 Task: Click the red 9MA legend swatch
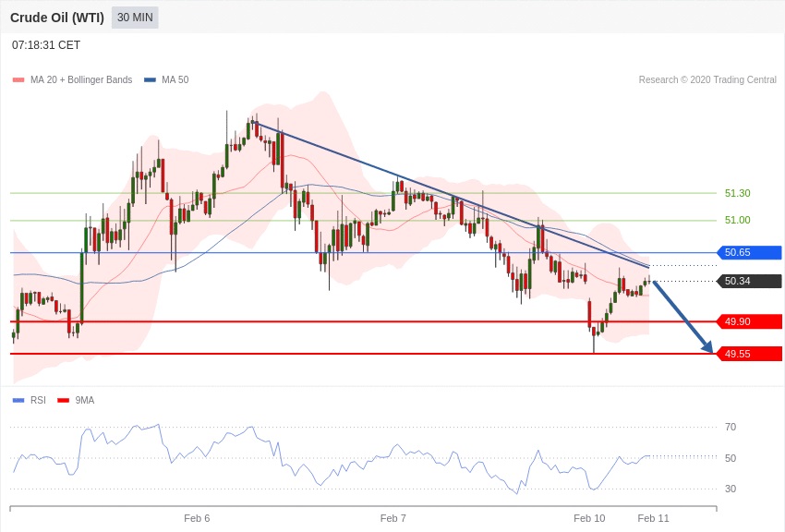(x=63, y=400)
